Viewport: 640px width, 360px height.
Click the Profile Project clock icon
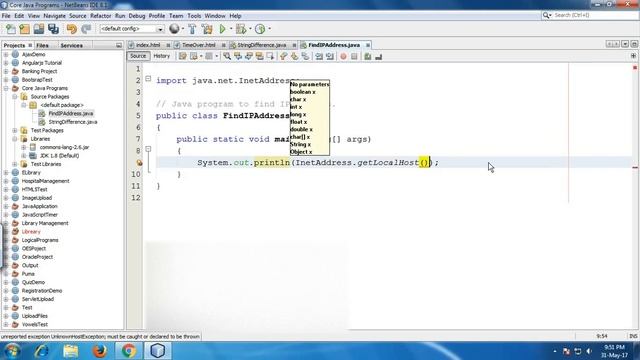tap(260, 29)
